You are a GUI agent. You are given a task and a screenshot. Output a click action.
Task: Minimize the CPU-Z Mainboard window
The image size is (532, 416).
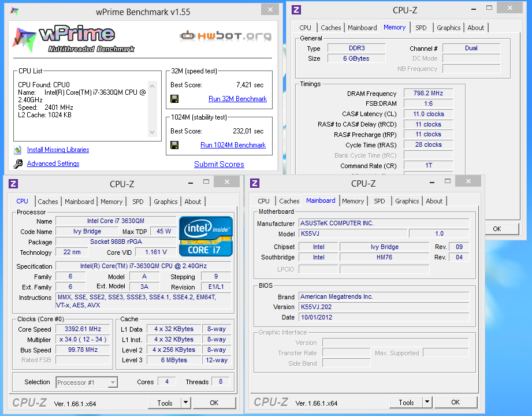click(432, 182)
